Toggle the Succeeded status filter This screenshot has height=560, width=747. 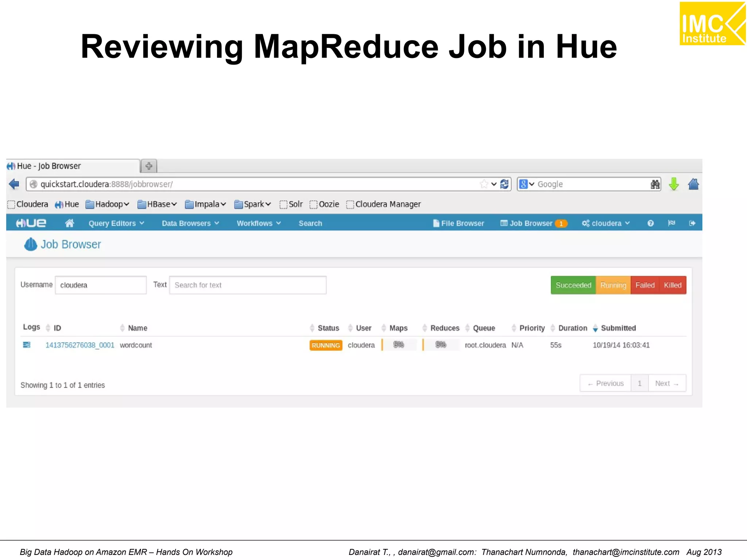tap(573, 285)
